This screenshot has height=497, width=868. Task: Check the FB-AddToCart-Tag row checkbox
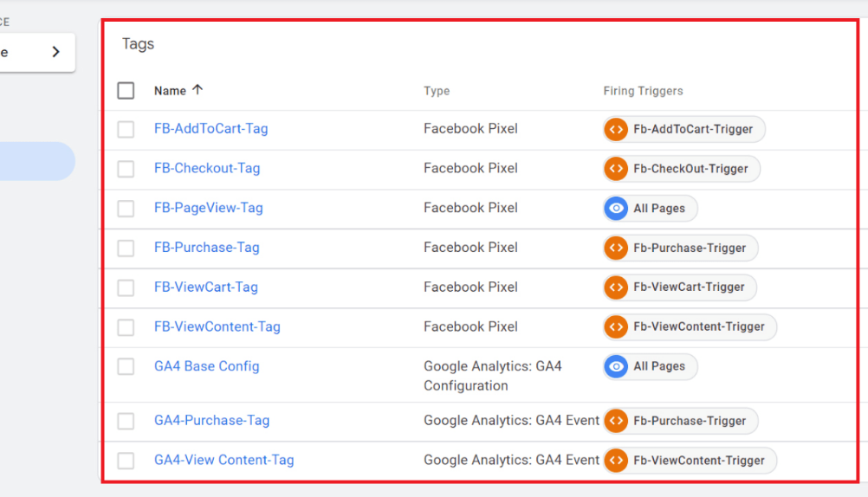126,129
